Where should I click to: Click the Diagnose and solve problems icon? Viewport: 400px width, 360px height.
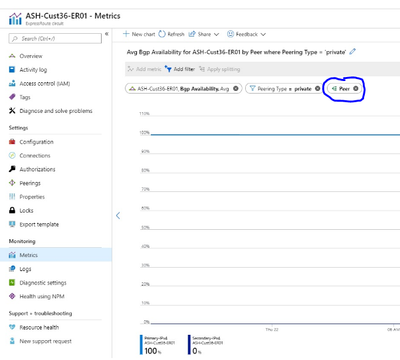[12, 111]
